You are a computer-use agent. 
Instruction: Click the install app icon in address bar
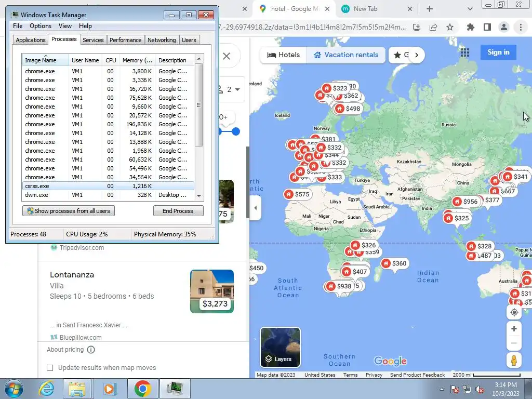pos(417,27)
